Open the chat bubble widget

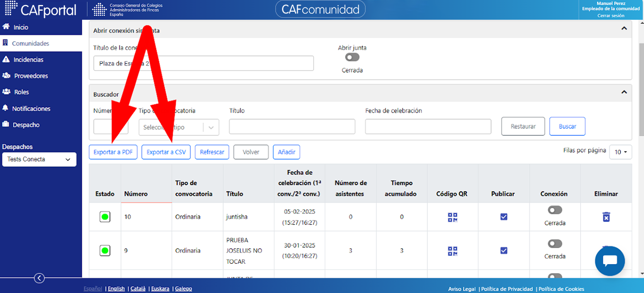(x=610, y=261)
